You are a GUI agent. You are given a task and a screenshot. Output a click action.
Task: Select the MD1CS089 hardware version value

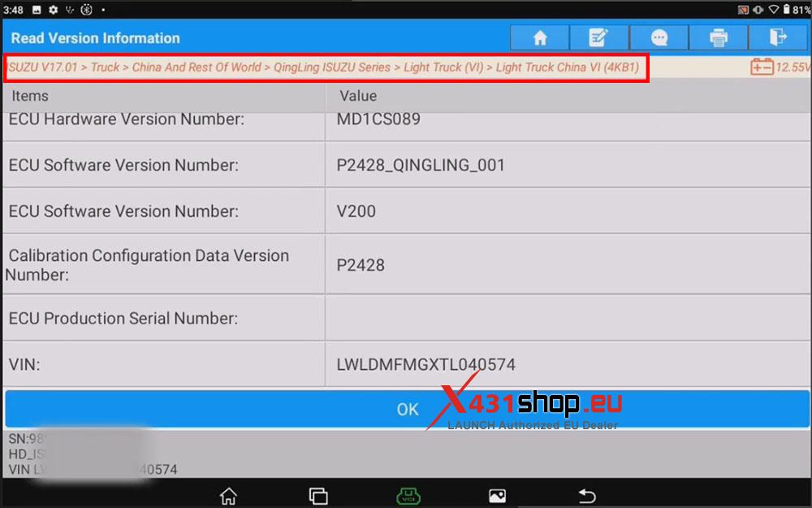[378, 119]
